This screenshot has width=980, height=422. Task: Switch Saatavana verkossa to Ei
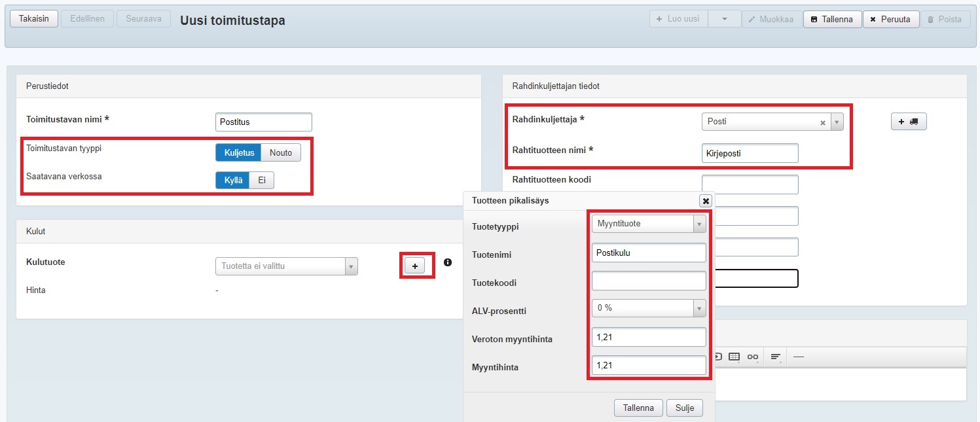click(262, 181)
